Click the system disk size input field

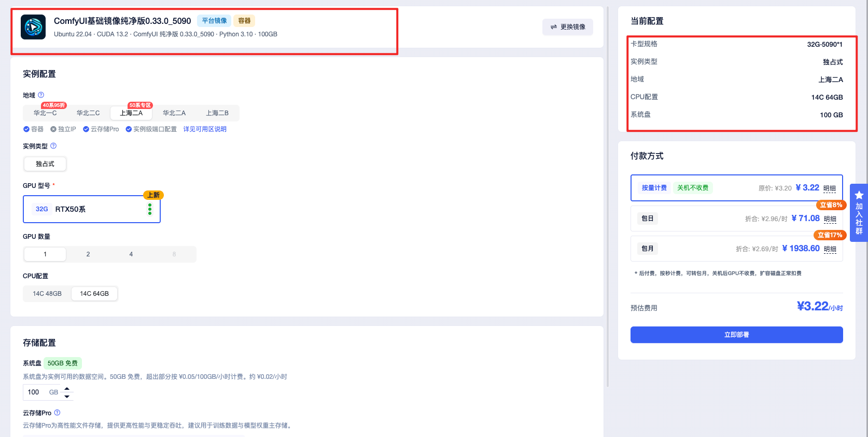[x=41, y=392]
